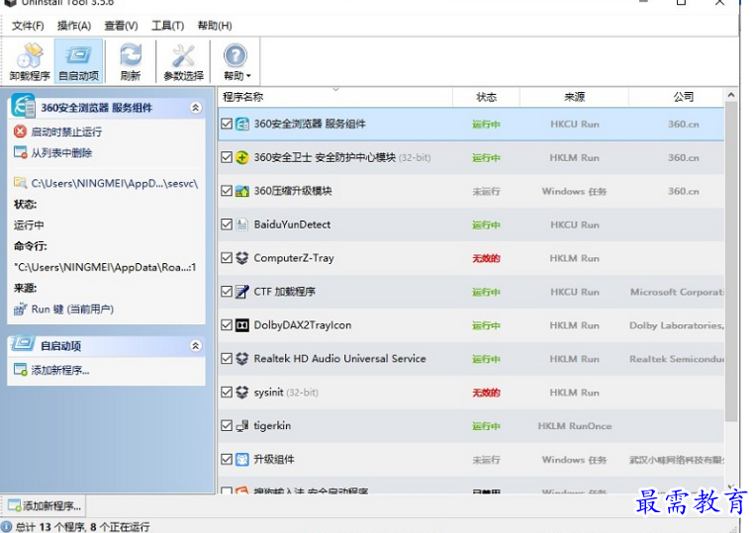Click the delete icon beside 从列表中删除
The width and height of the screenshot is (756, 533).
point(20,152)
